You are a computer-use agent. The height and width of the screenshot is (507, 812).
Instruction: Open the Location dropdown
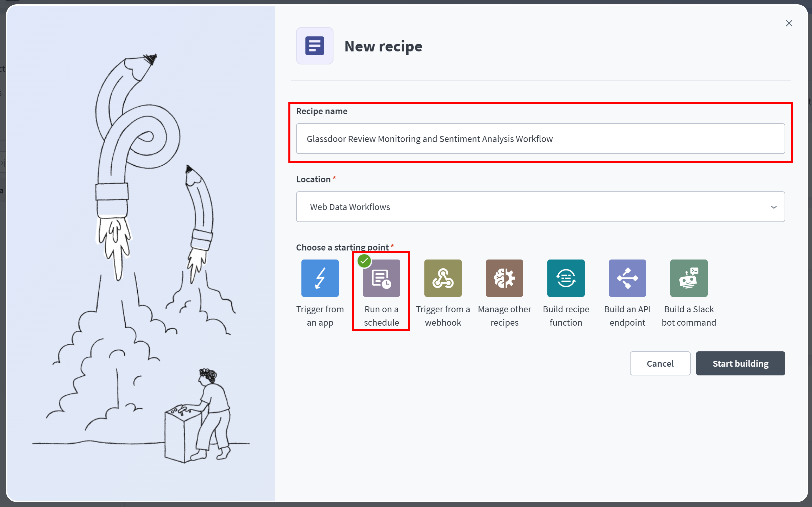[540, 206]
